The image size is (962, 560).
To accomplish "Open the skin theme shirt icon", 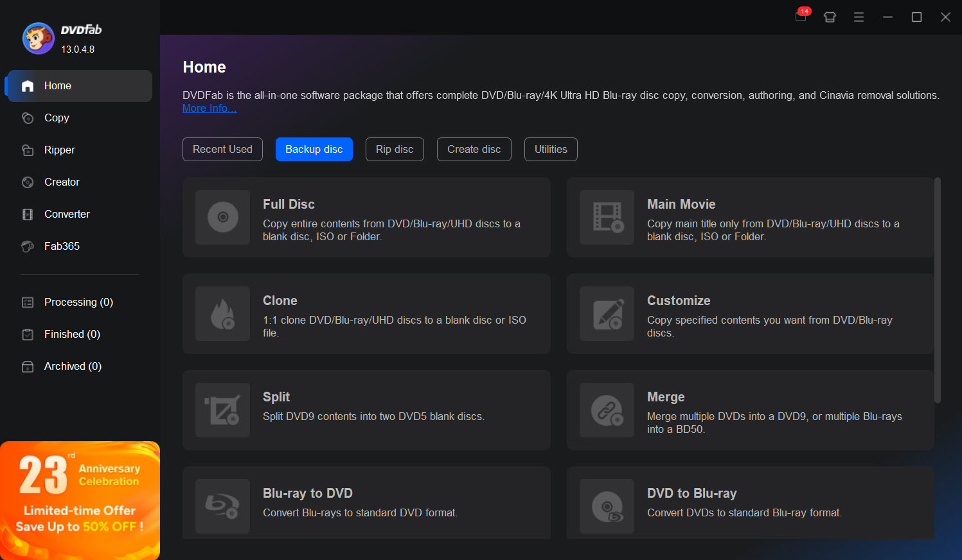I will point(830,17).
